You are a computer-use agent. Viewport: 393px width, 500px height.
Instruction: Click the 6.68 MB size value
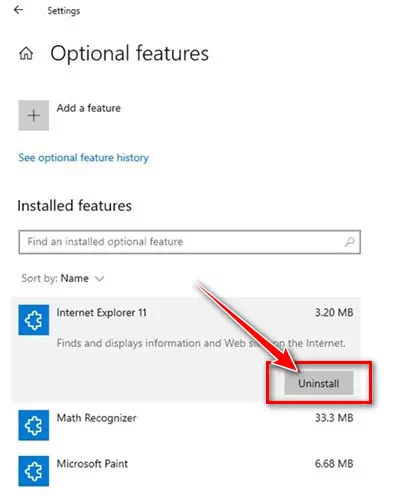point(334,464)
